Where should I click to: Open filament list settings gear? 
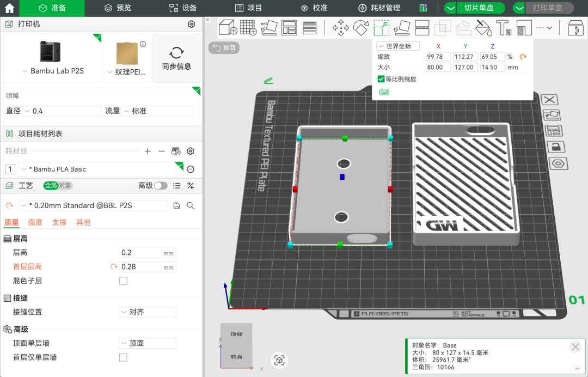pos(191,151)
